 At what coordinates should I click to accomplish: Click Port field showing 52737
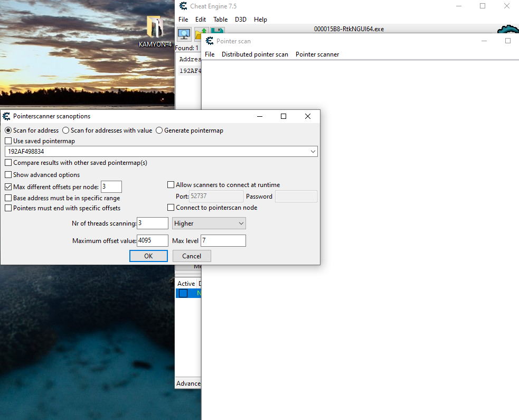pos(216,196)
